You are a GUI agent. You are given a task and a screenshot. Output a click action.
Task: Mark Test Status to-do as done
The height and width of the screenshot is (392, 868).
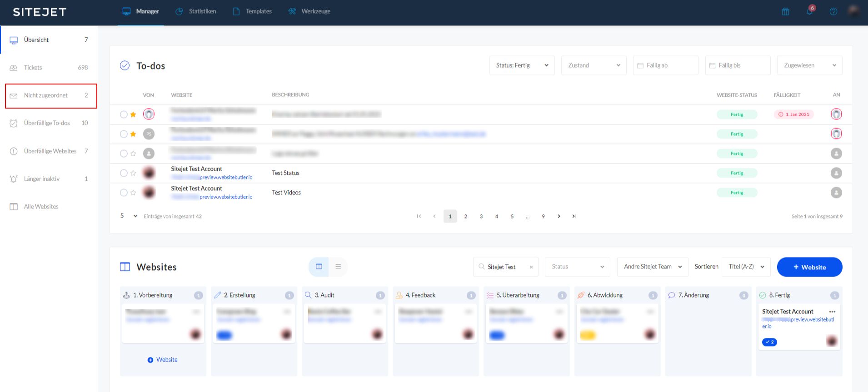pyautogui.click(x=124, y=173)
